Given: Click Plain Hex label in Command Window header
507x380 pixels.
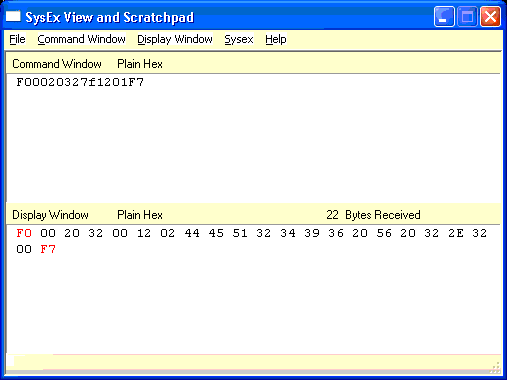Looking at the screenshot, I should pyautogui.click(x=140, y=64).
